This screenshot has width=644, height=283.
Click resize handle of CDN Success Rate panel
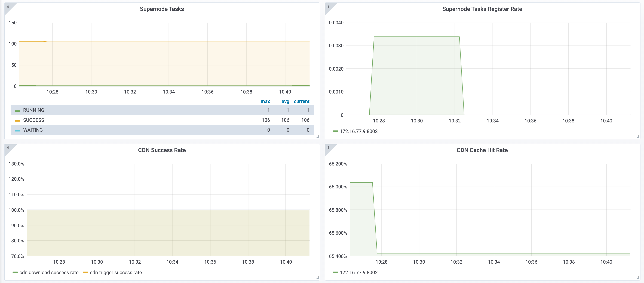[318, 278]
